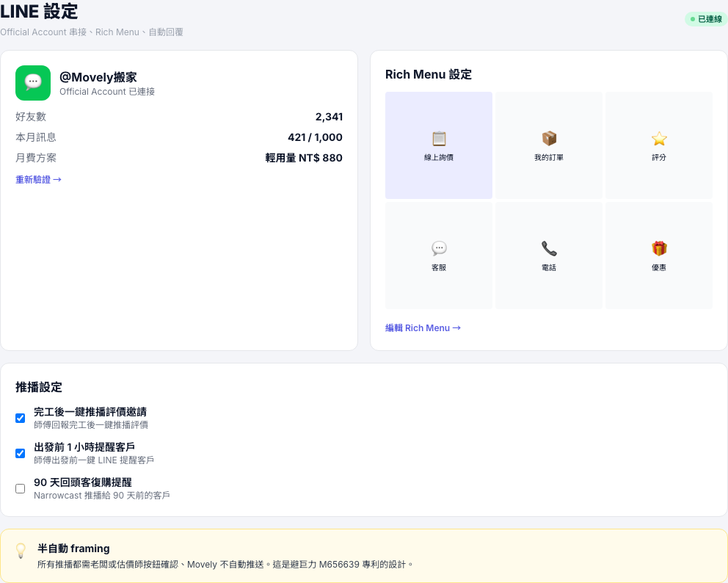
Task: Open the 重新驗證 link
Action: point(38,180)
